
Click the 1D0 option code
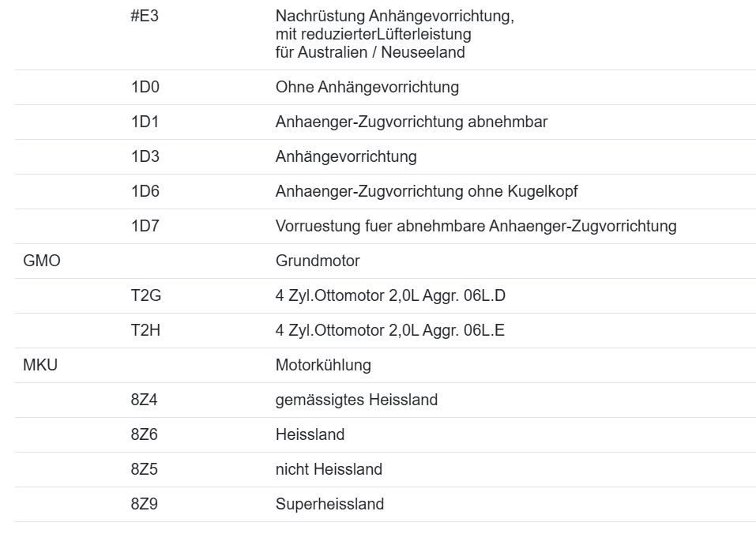click(x=145, y=88)
